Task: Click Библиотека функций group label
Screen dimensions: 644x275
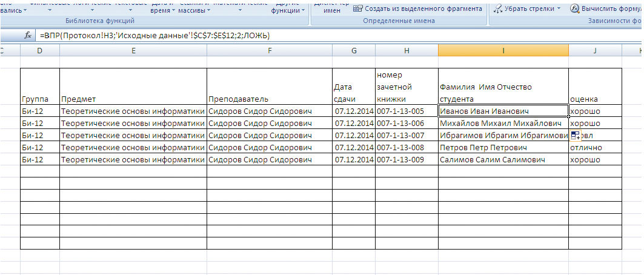Action: coord(100,21)
